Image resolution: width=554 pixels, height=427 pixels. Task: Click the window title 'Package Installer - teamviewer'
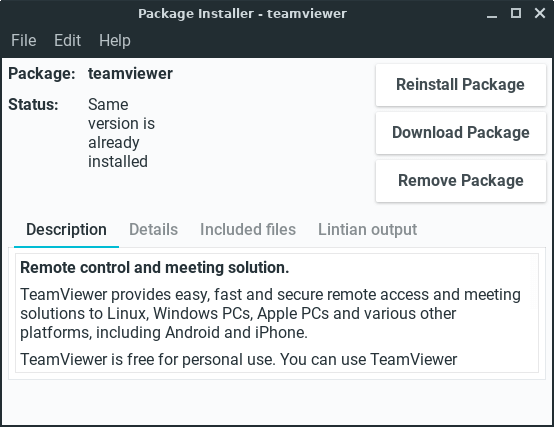pos(242,14)
